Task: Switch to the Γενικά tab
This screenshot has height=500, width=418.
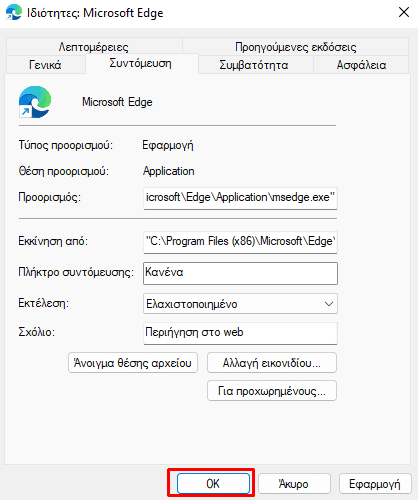Action: click(x=45, y=65)
